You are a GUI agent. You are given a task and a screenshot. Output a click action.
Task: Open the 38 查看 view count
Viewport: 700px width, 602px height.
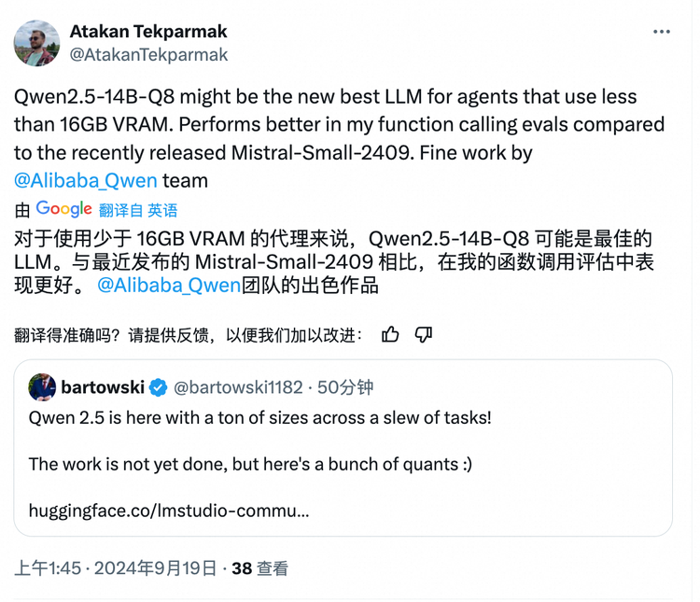[259, 567]
